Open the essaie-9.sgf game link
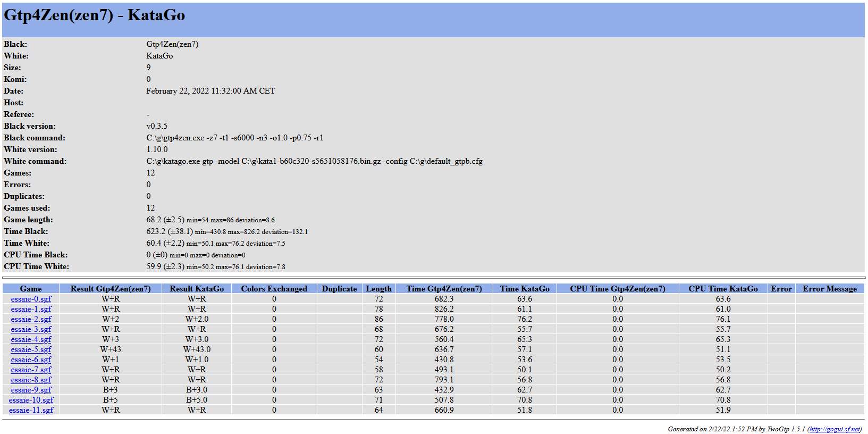Viewport: 868px width, 434px height. click(x=31, y=390)
